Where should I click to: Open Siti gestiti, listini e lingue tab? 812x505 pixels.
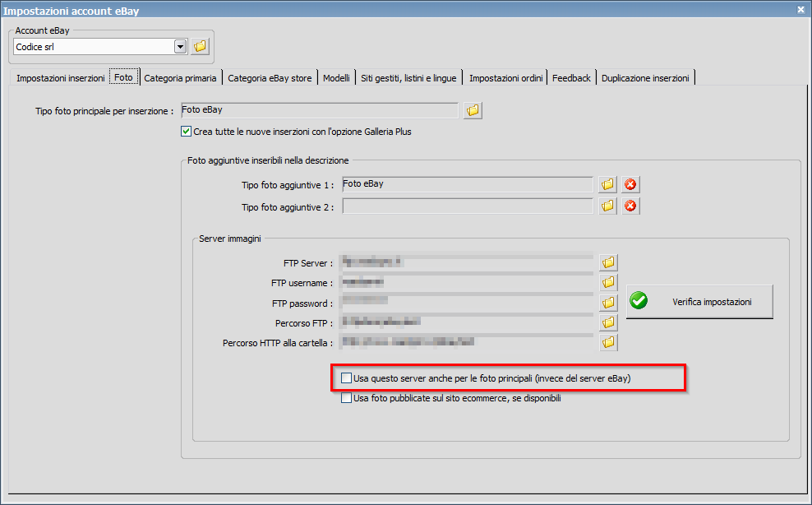[x=408, y=78]
